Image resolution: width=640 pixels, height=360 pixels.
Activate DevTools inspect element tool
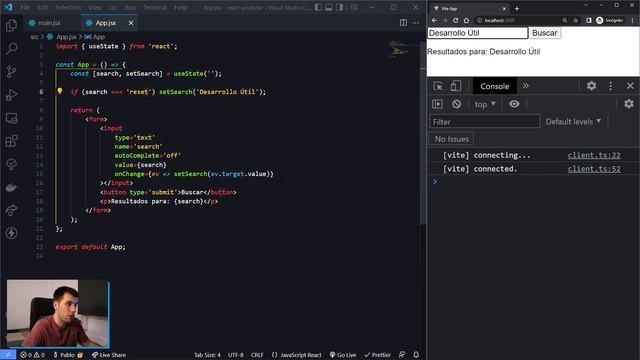click(x=438, y=86)
